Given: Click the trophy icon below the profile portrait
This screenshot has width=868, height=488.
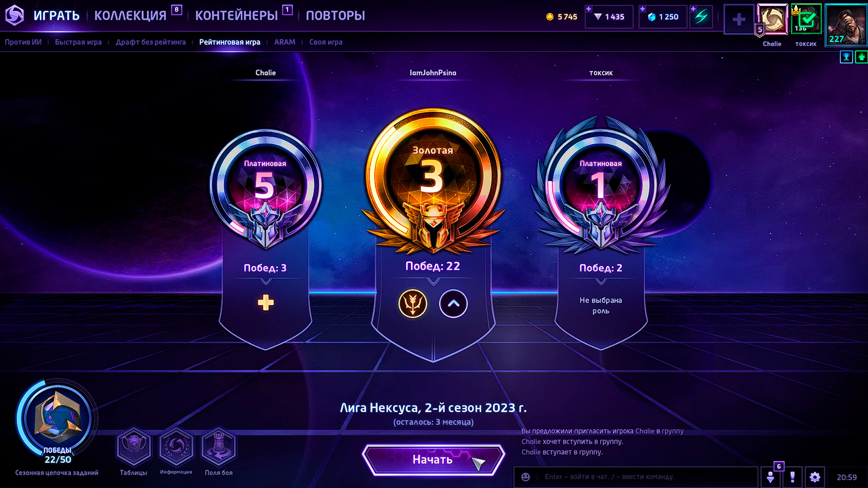Looking at the screenshot, I should click(846, 57).
